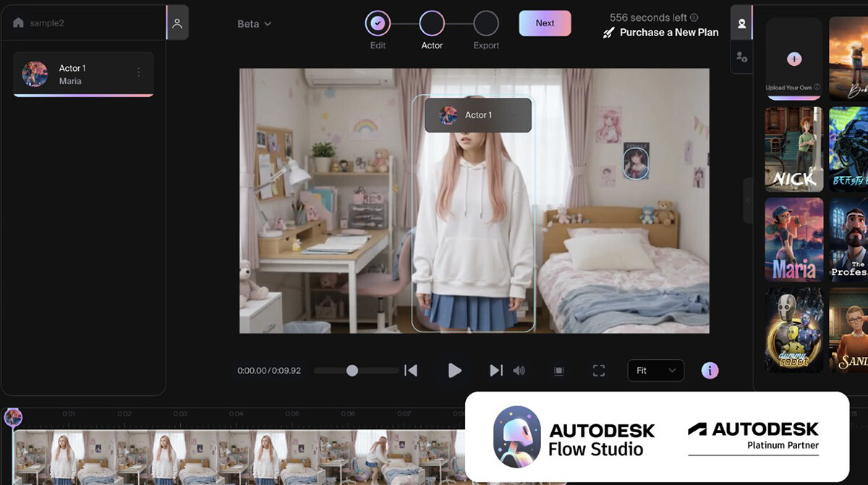Skip to the previous frame
This screenshot has width=868, height=485.
[x=411, y=371]
